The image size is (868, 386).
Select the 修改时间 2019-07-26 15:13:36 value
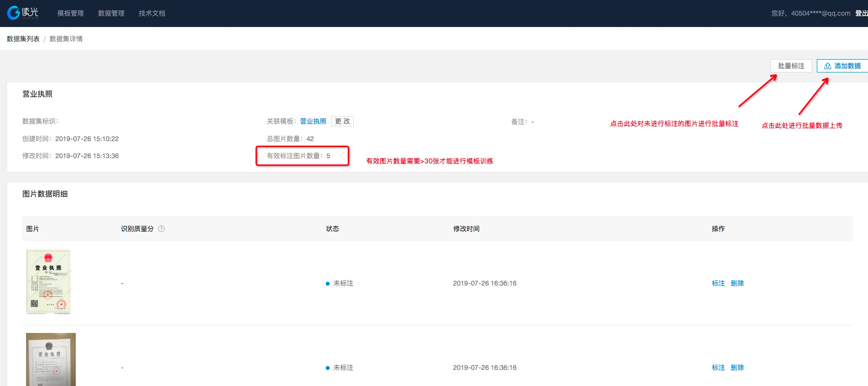[x=87, y=156]
